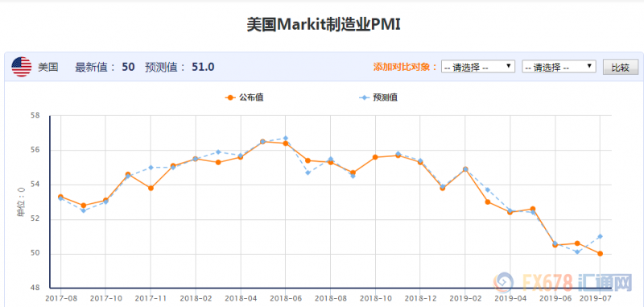Click the chart title 美国Markit制造业PMI
This screenshot has width=644, height=307.
324,25
